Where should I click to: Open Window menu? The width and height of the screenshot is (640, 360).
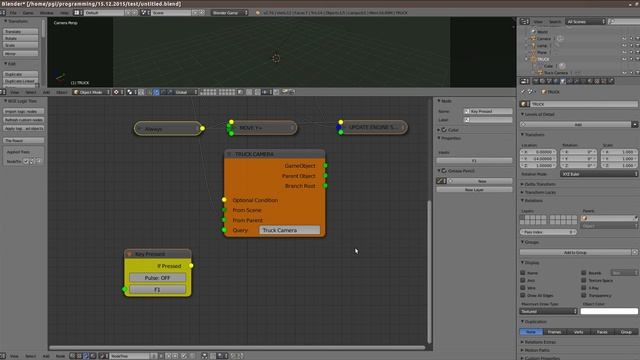tap(47, 13)
